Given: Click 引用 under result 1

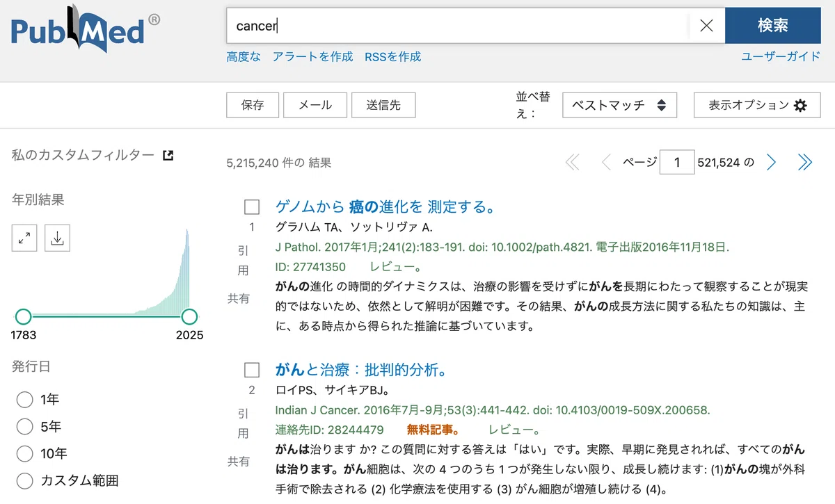Looking at the screenshot, I should pyautogui.click(x=243, y=261).
